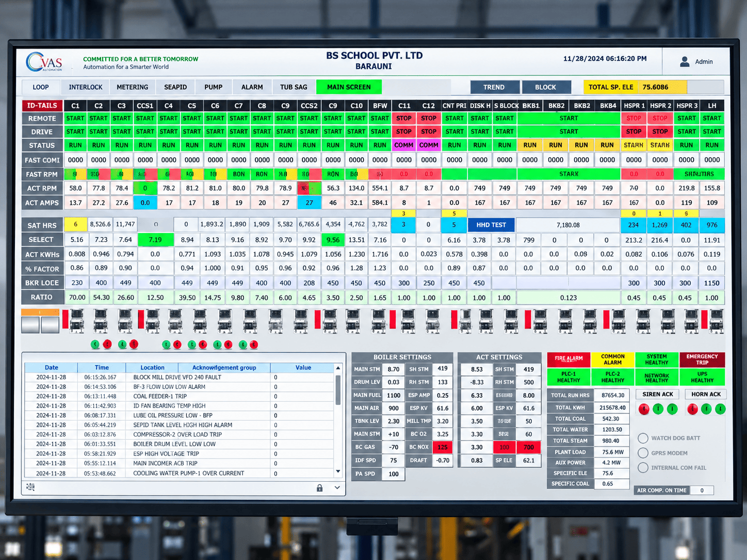Open the LOOP tab
747x560 pixels.
pyautogui.click(x=41, y=87)
